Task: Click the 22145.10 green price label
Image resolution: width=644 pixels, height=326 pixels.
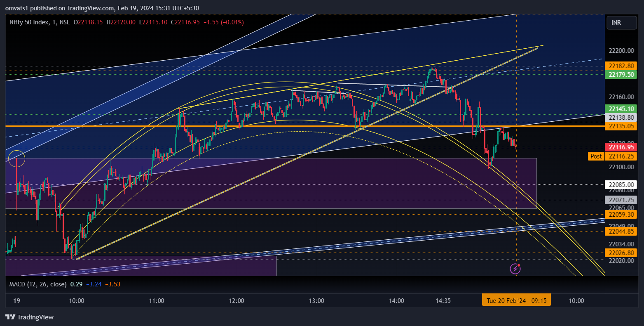Action: coord(621,109)
